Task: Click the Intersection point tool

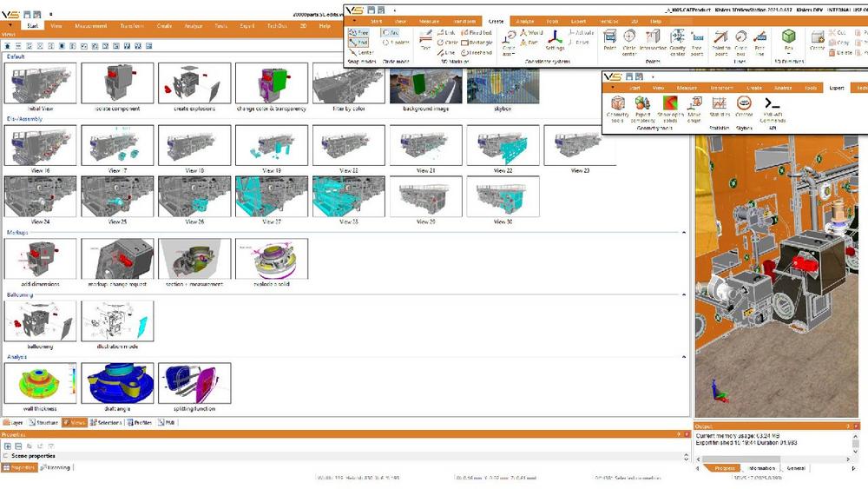Action: click(x=653, y=39)
